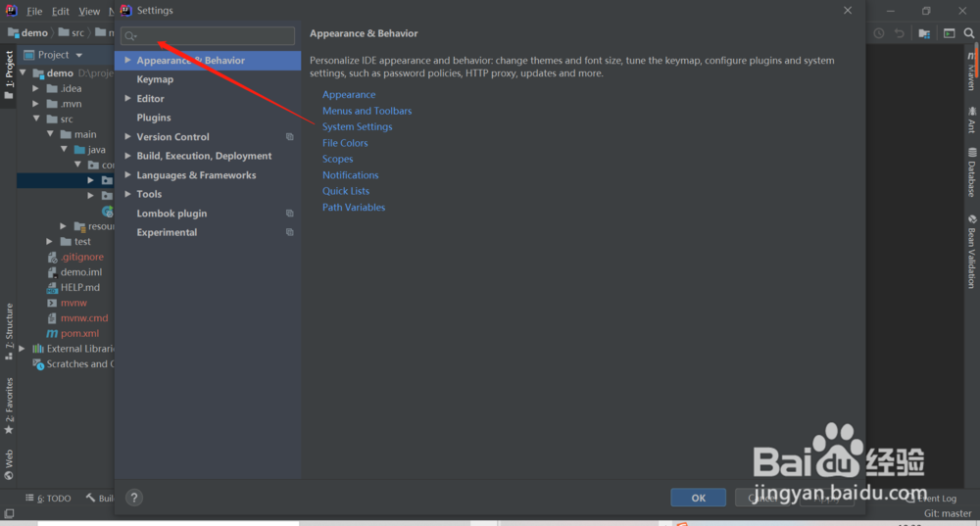Open the Edit menu

click(61, 11)
